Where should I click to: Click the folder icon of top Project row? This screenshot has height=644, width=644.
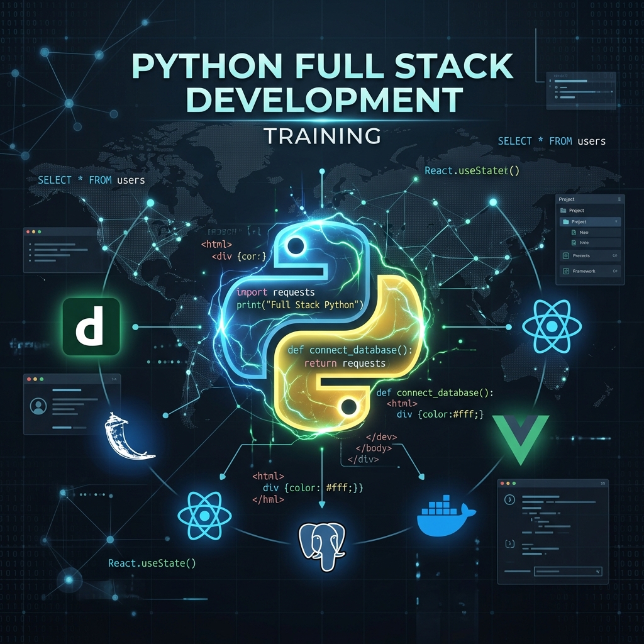[563, 210]
